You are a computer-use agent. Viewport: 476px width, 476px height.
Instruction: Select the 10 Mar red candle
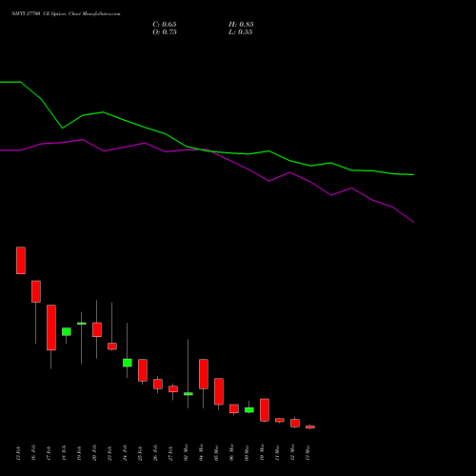[x=265, y=410]
